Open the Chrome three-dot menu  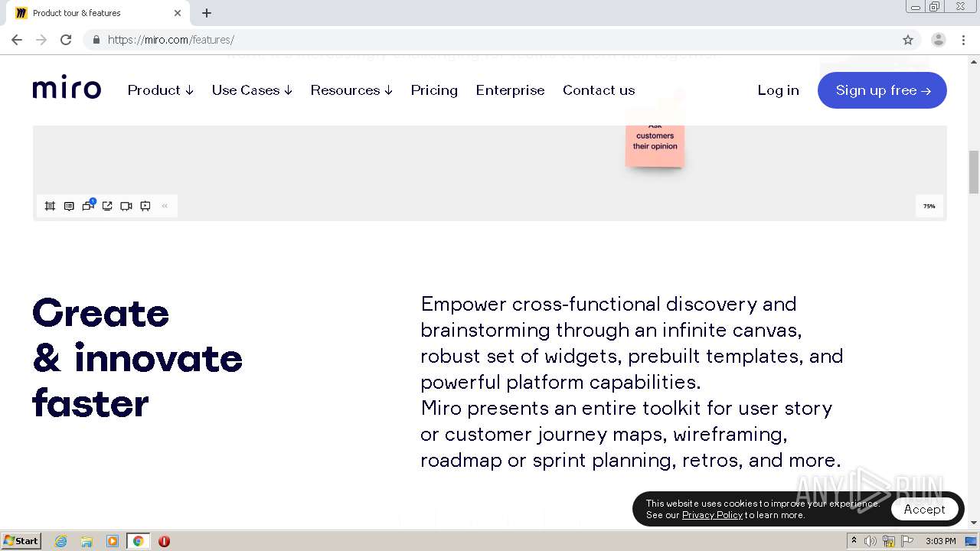click(963, 40)
